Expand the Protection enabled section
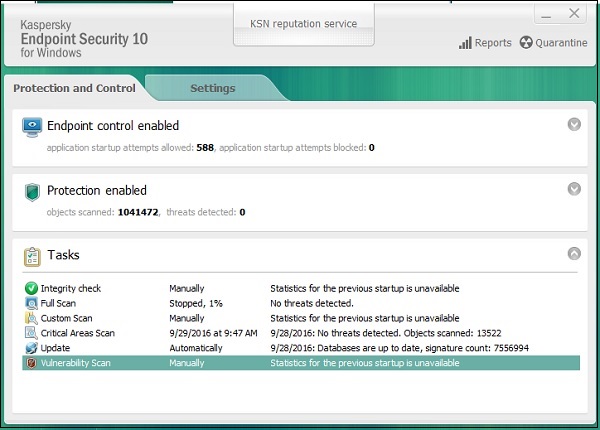 coord(574,189)
